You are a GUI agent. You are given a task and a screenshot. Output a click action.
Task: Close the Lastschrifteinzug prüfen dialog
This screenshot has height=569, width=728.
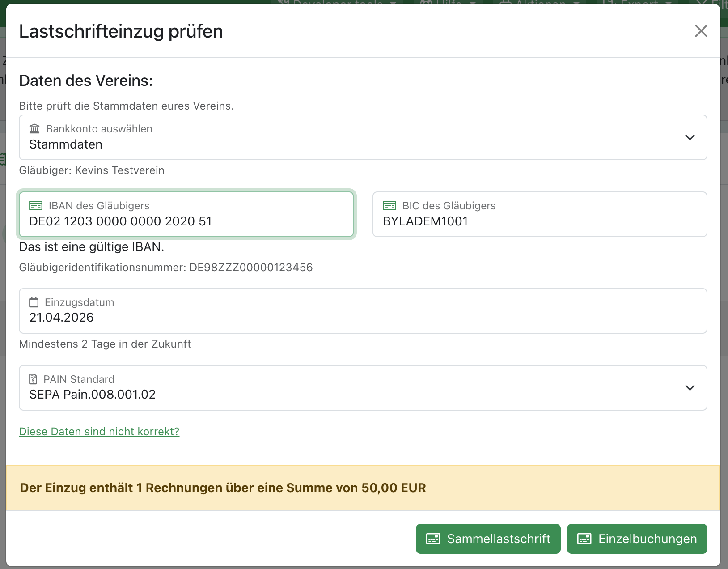click(701, 31)
